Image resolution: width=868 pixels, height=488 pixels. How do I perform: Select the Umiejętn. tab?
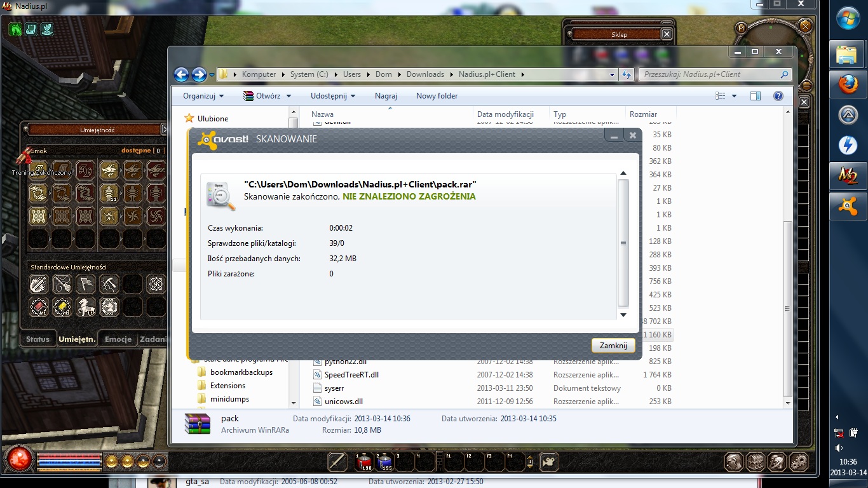point(77,339)
